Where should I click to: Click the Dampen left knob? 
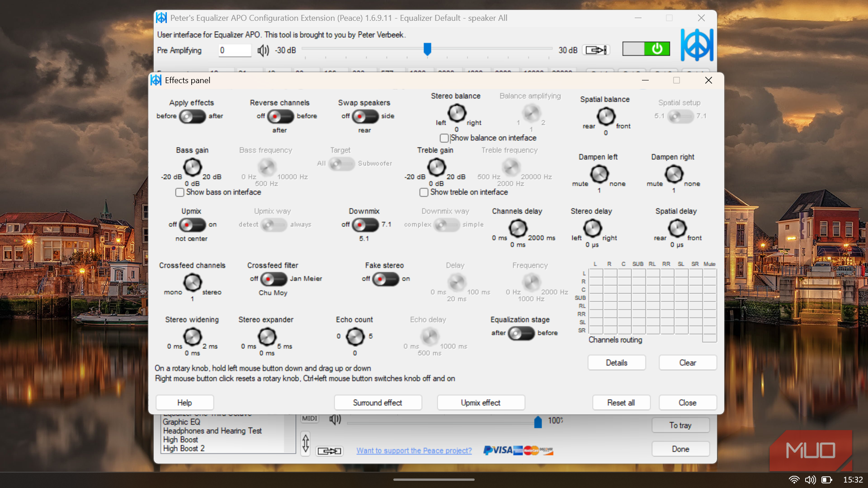click(599, 174)
